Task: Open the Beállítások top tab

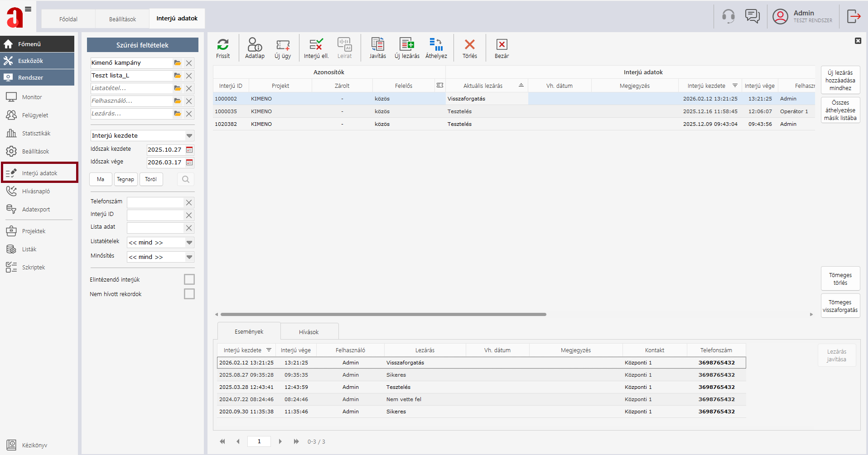Action: coord(122,19)
